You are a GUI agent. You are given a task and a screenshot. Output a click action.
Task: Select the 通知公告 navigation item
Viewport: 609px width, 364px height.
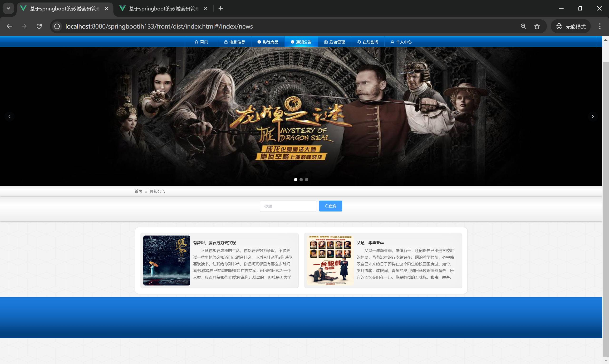coord(301,42)
